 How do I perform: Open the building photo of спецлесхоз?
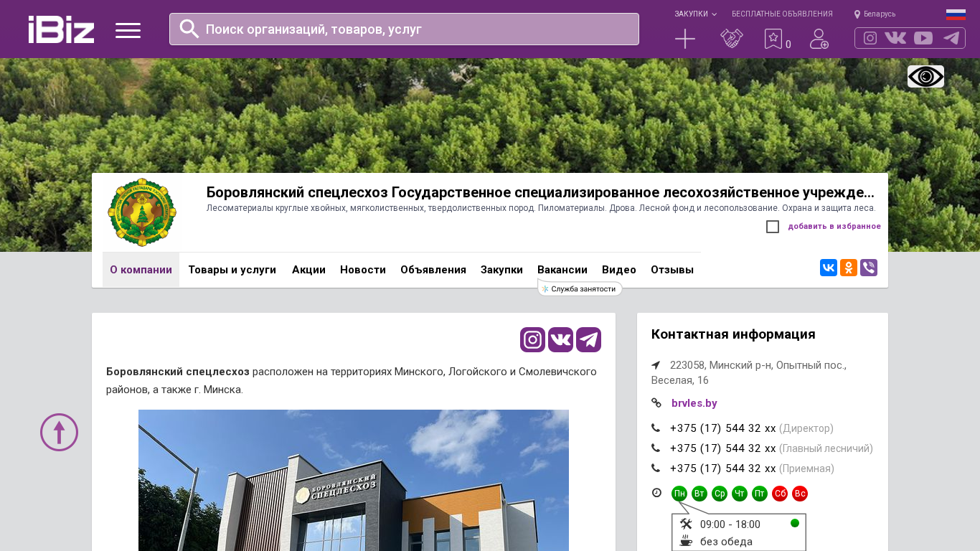[354, 480]
